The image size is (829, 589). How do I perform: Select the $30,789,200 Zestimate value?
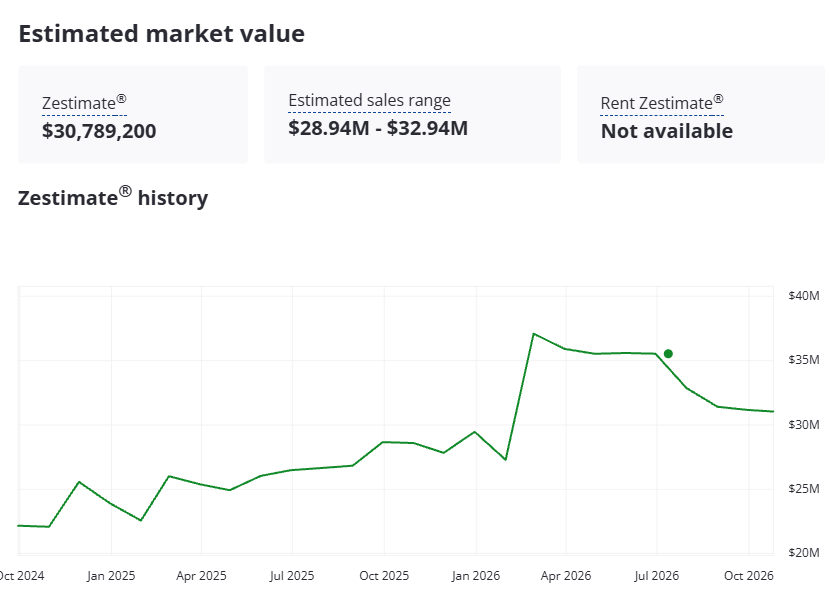click(99, 131)
